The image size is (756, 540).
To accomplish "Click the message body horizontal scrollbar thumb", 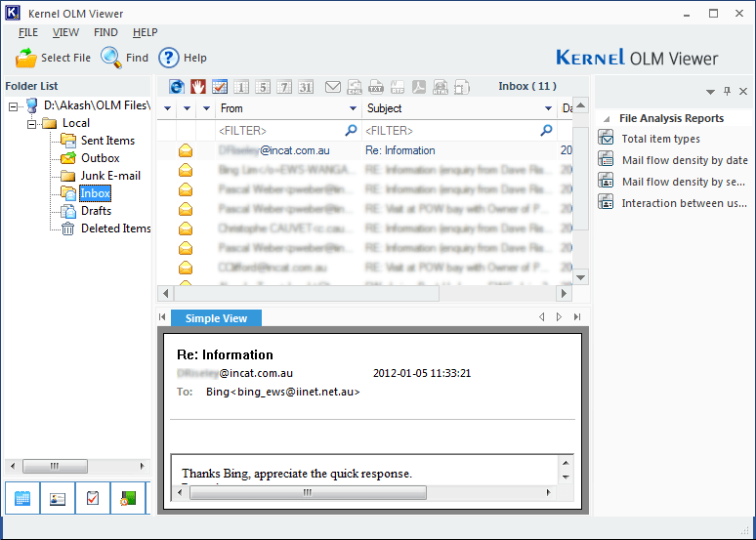I will click(x=308, y=492).
